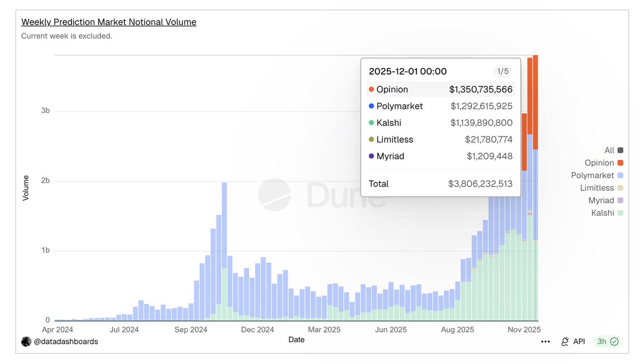Click the Opinion row in the tooltip

click(x=441, y=90)
